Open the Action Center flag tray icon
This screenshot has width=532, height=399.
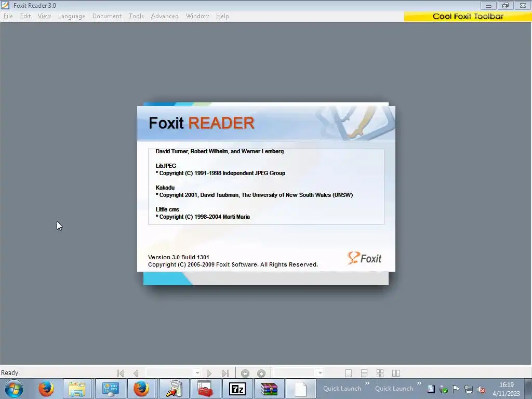456,389
